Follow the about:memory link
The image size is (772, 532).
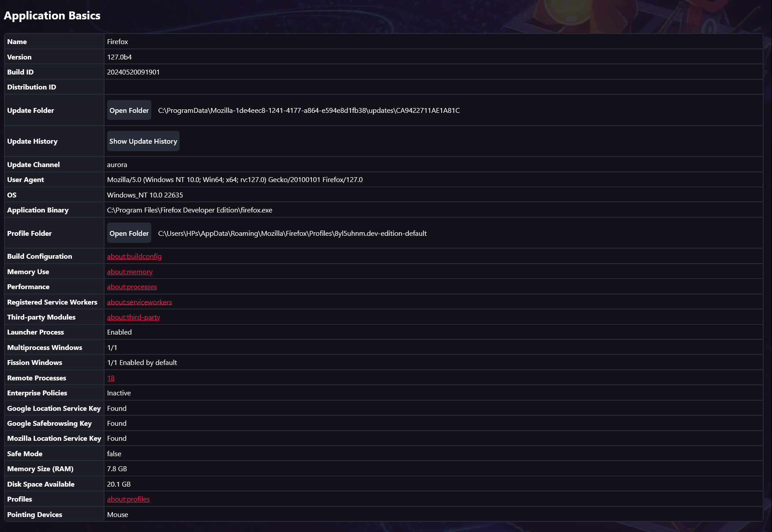[x=130, y=272]
